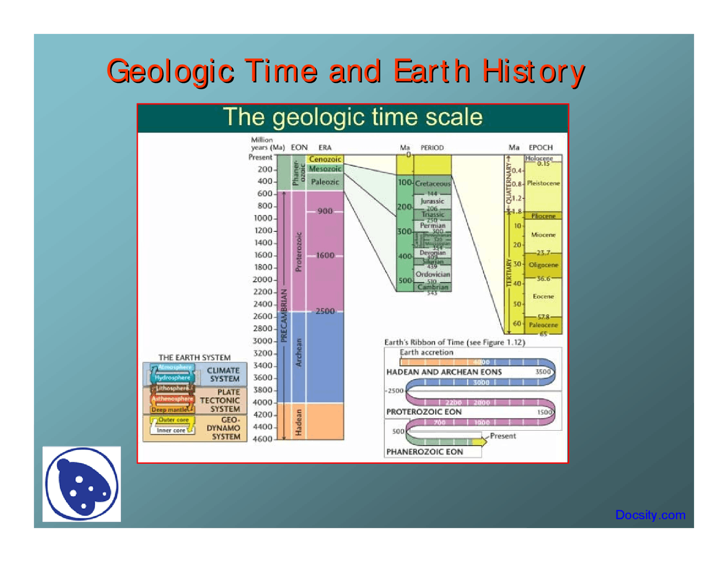Open the Docsity.com link
Screen dimensions: 728x562
[x=650, y=515]
